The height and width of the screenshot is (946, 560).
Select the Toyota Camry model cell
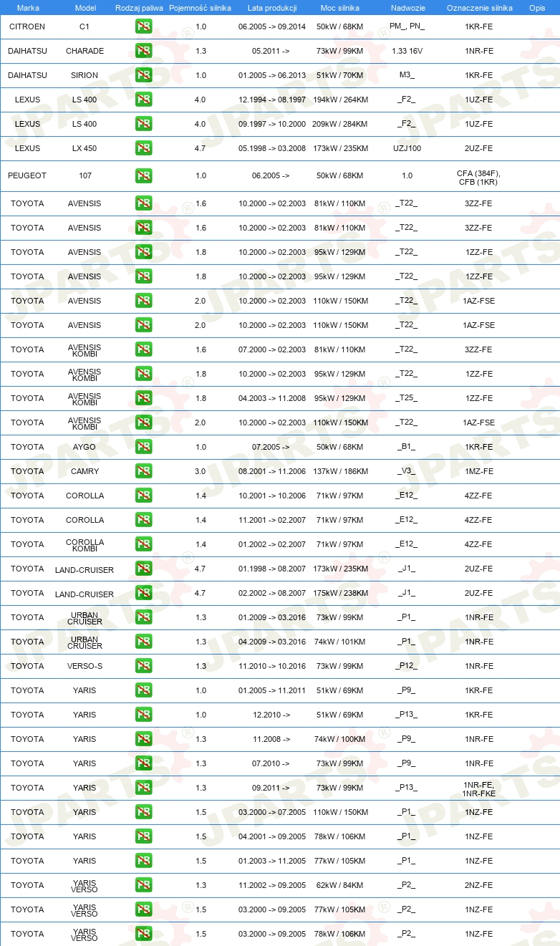[x=85, y=471]
